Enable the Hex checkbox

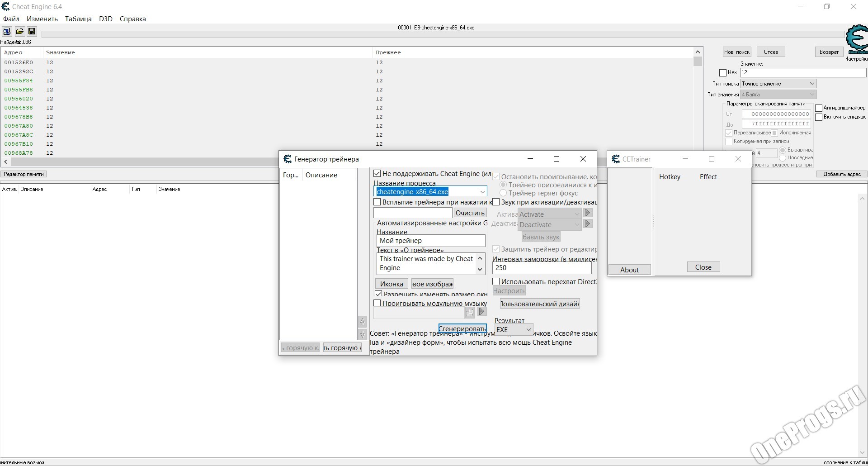coord(722,72)
